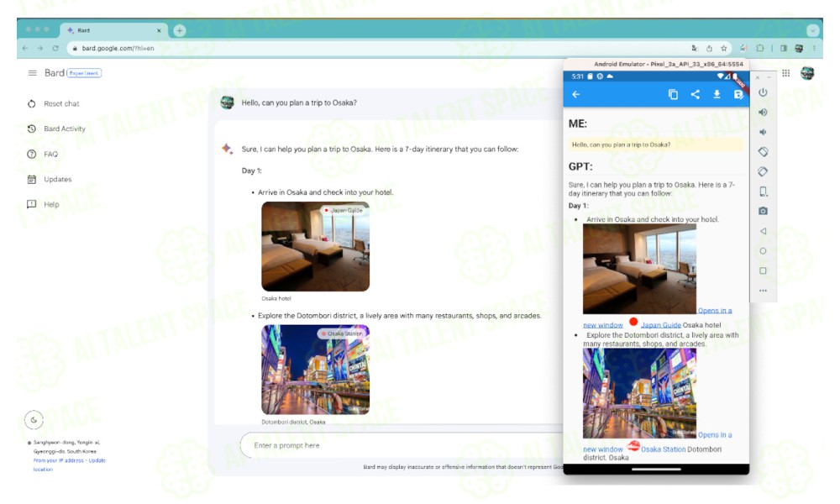Viewport: 840px width, 504px height.
Task: Open the Updates sidebar item
Action: coord(50,180)
